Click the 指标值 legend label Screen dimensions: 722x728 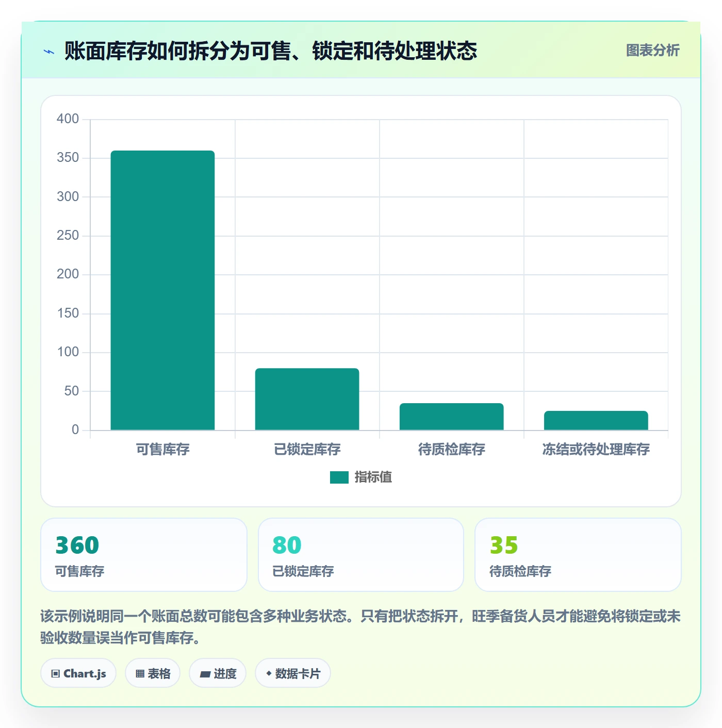(373, 477)
